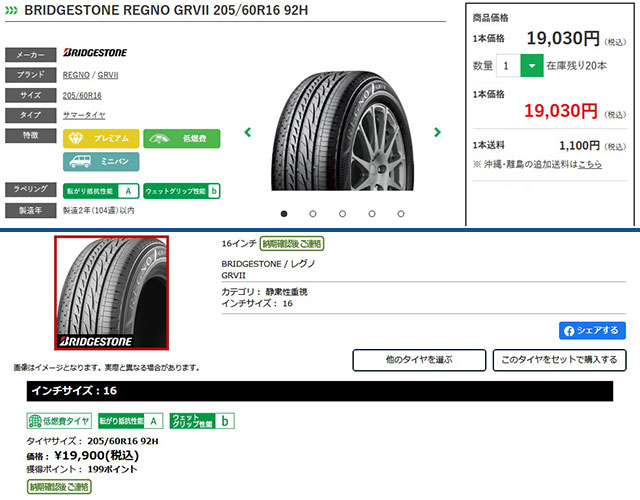Click the large tire product image
The image size is (640, 500).
[342, 131]
